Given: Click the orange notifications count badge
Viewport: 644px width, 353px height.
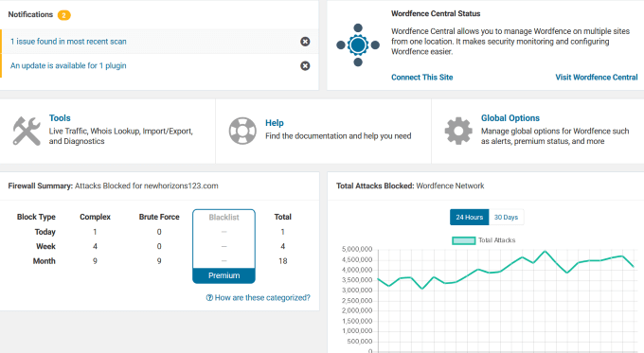Looking at the screenshot, I should [63, 15].
